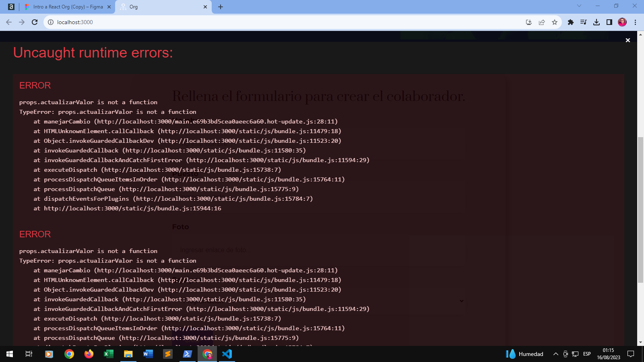Close the Org tab
This screenshot has width=644, height=362.
pyautogui.click(x=205, y=7)
